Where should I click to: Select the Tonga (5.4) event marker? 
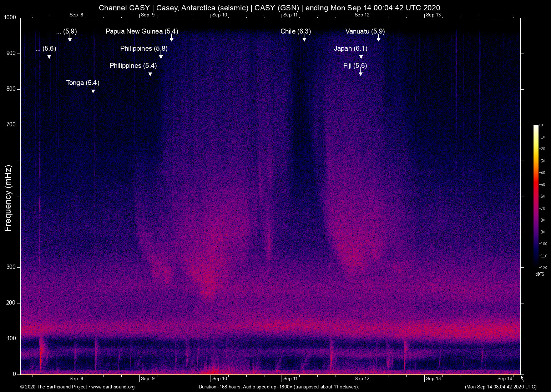tap(82, 83)
